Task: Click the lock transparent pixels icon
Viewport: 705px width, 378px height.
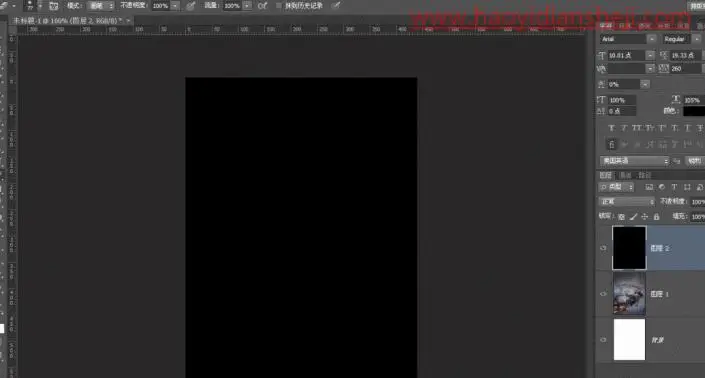Action: tap(621, 217)
